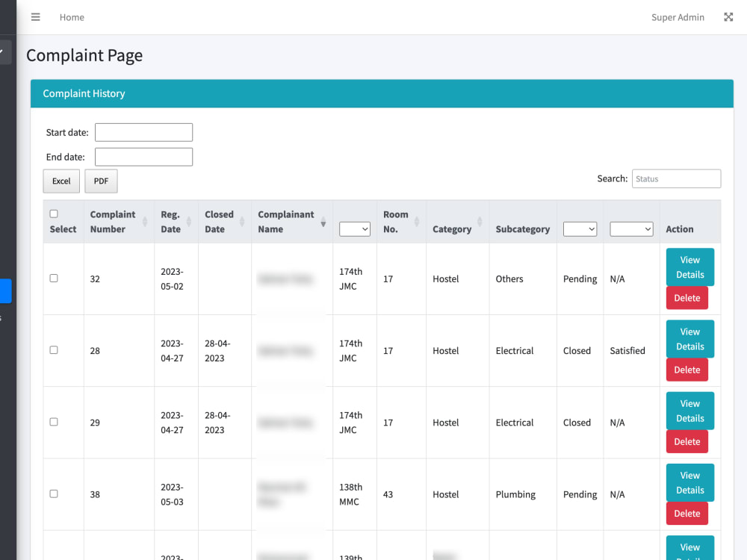This screenshot has width=747, height=560.
Task: Sort by Complaint Number column arrows
Action: click(x=145, y=222)
